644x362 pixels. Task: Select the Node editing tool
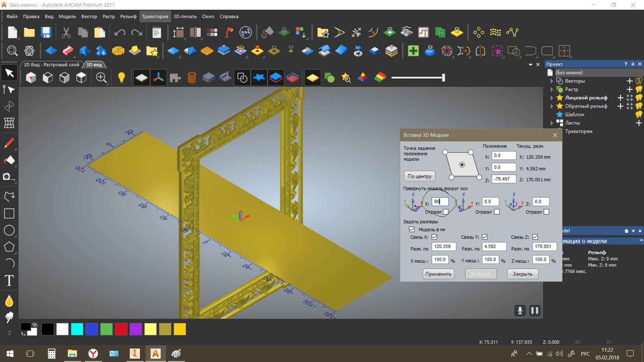click(9, 89)
